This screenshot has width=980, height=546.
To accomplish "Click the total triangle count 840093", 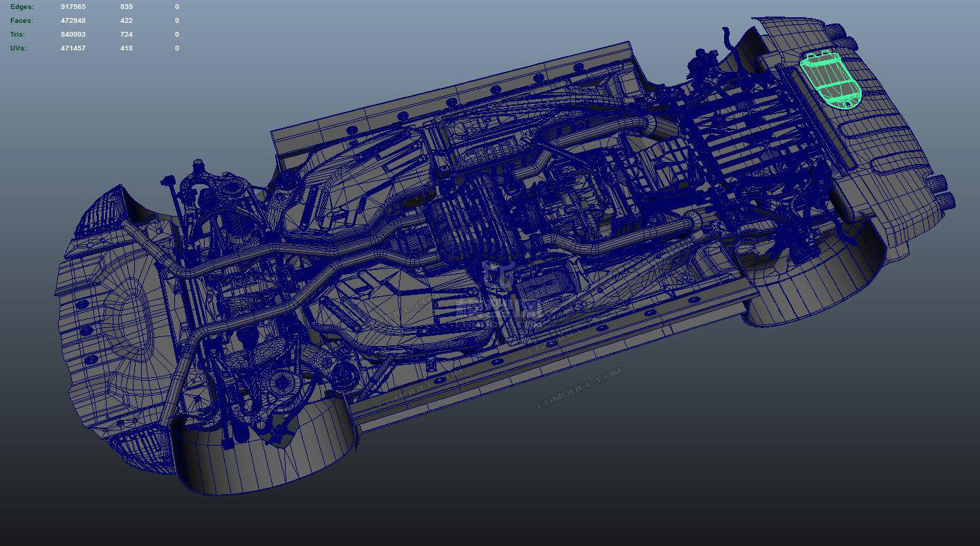I will 73,35.
